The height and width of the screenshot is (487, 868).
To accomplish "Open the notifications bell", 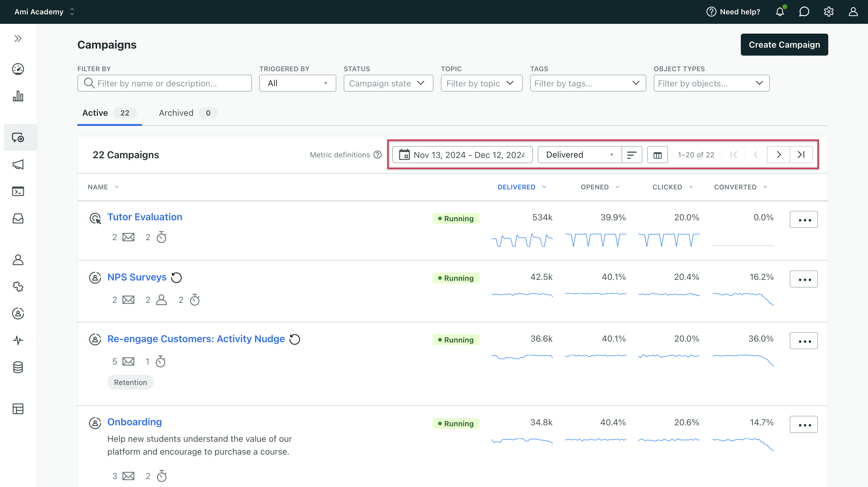I will tap(780, 12).
